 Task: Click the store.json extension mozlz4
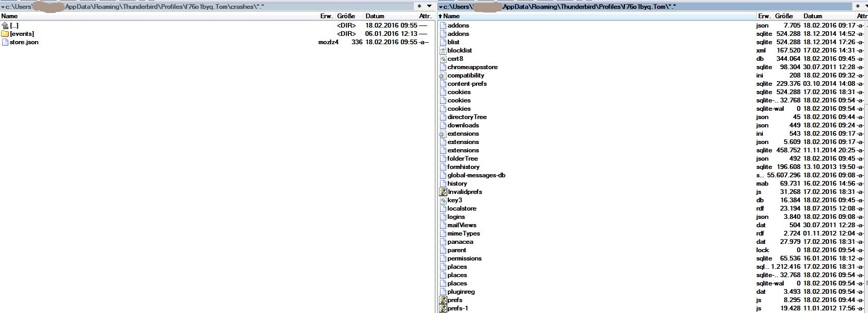329,42
